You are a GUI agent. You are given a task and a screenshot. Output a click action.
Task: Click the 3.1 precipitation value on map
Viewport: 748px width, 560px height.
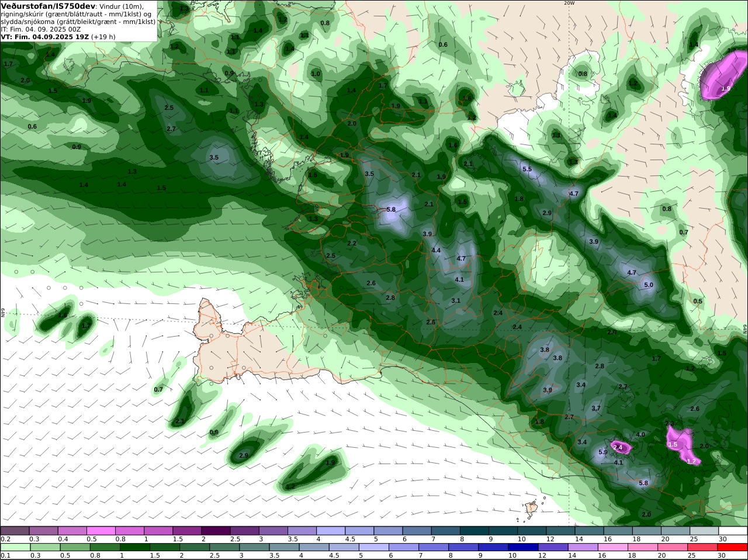(x=456, y=300)
